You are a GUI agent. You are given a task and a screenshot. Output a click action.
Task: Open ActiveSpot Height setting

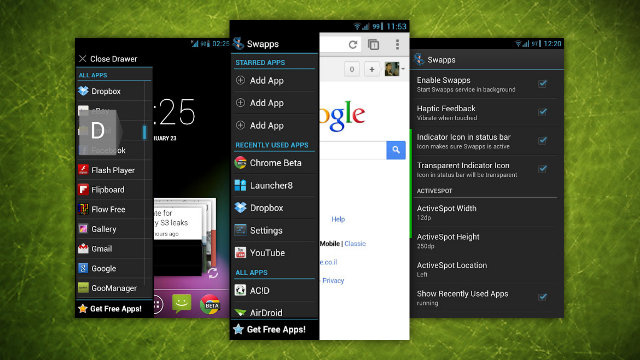(x=487, y=241)
